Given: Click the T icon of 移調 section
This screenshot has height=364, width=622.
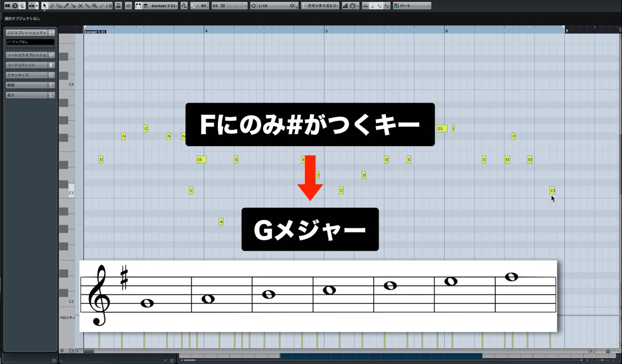Looking at the screenshot, I should coord(51,85).
